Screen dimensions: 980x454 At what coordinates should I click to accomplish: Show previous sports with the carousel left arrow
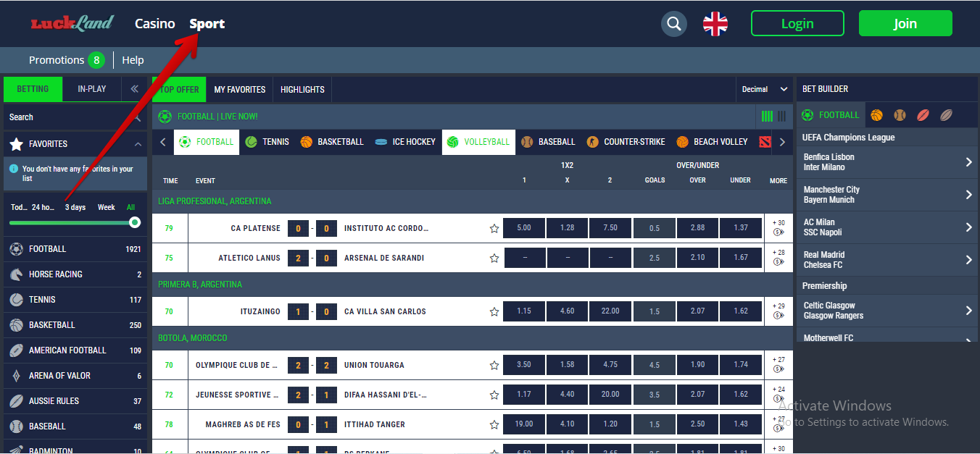click(163, 142)
